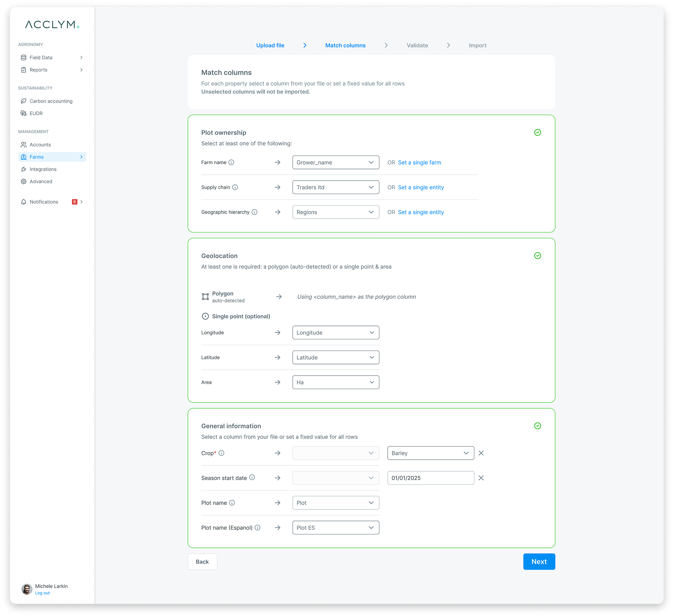This screenshot has width=673, height=616.
Task: Open the empty Crop column dropdown
Action: pyautogui.click(x=336, y=453)
